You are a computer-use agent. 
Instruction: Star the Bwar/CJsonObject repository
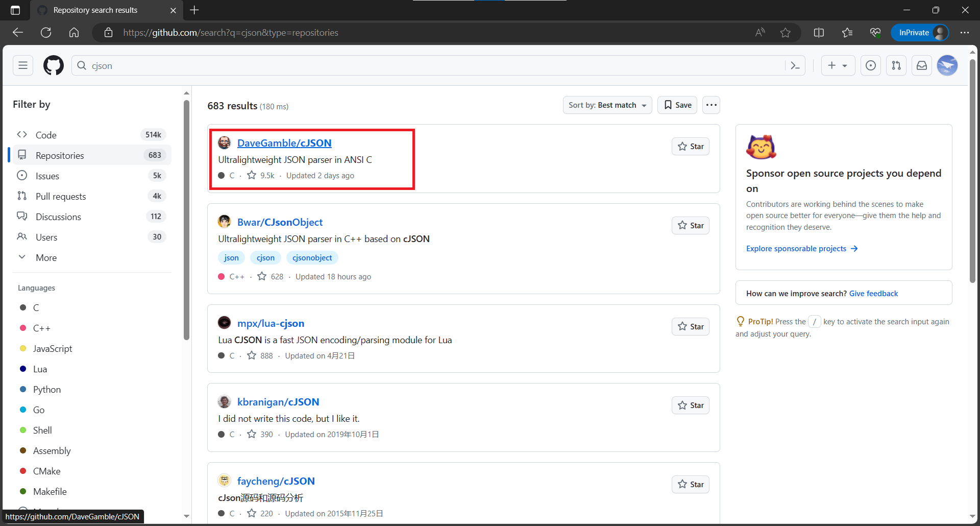pos(690,226)
